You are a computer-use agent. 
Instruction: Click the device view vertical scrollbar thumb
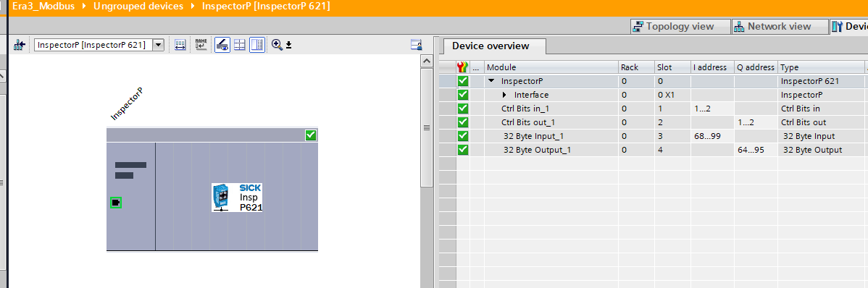click(426, 127)
